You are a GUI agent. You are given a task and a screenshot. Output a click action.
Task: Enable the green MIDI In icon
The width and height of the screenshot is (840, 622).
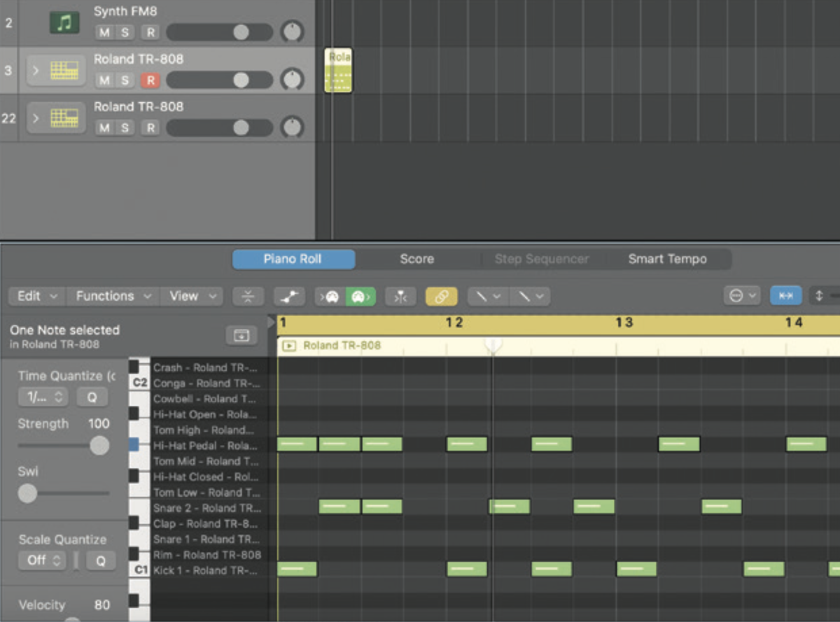361,296
